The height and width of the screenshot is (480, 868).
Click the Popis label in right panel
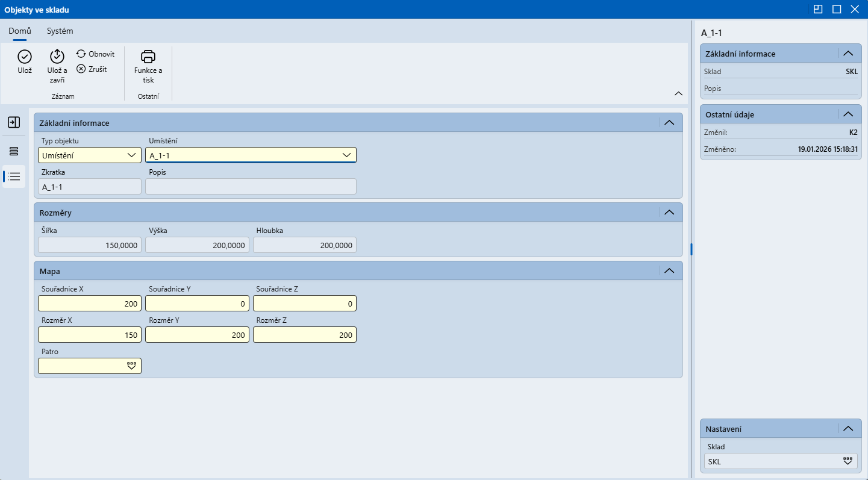point(713,89)
